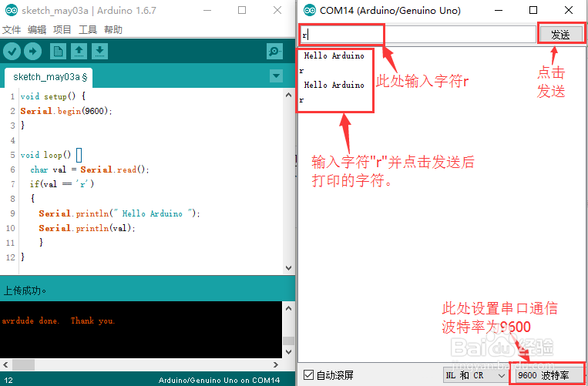The width and height of the screenshot is (588, 386).
Task: Click the Serial.begin(9600); code line
Action: (x=66, y=111)
